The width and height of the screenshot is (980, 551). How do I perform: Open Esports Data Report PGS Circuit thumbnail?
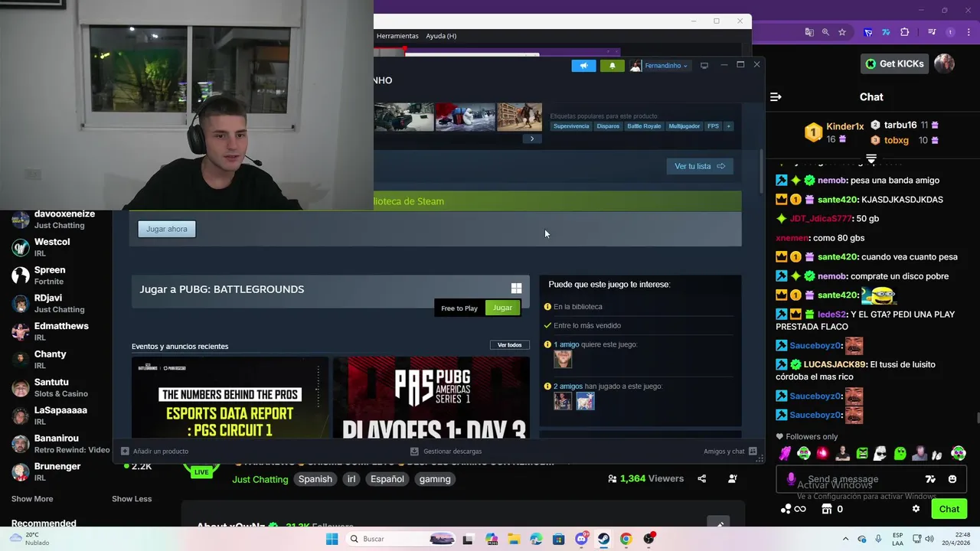click(x=230, y=398)
